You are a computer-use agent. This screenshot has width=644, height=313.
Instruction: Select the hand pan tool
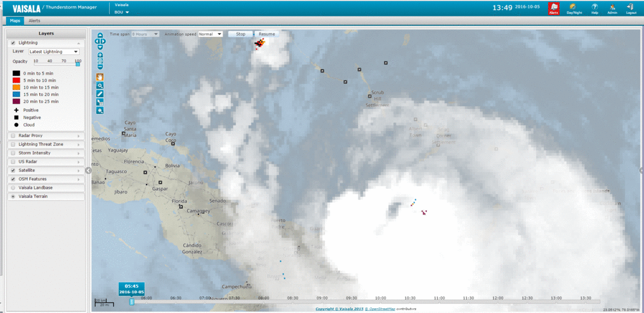100,77
